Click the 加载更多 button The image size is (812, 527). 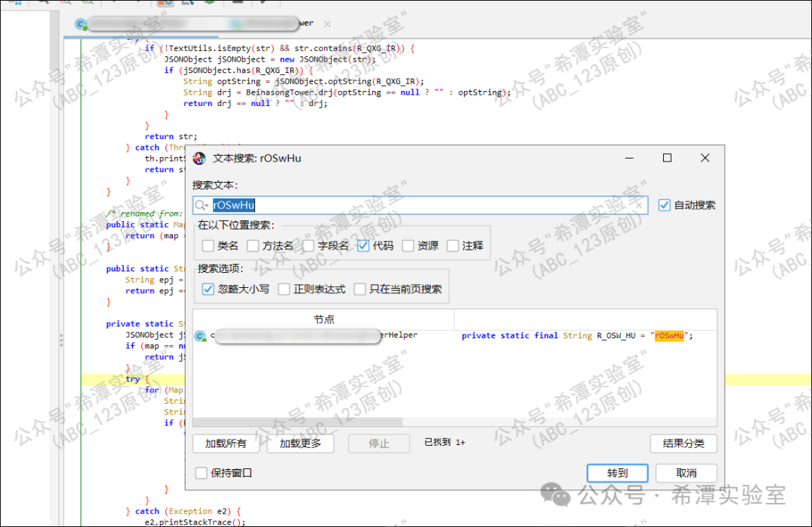[x=300, y=443]
